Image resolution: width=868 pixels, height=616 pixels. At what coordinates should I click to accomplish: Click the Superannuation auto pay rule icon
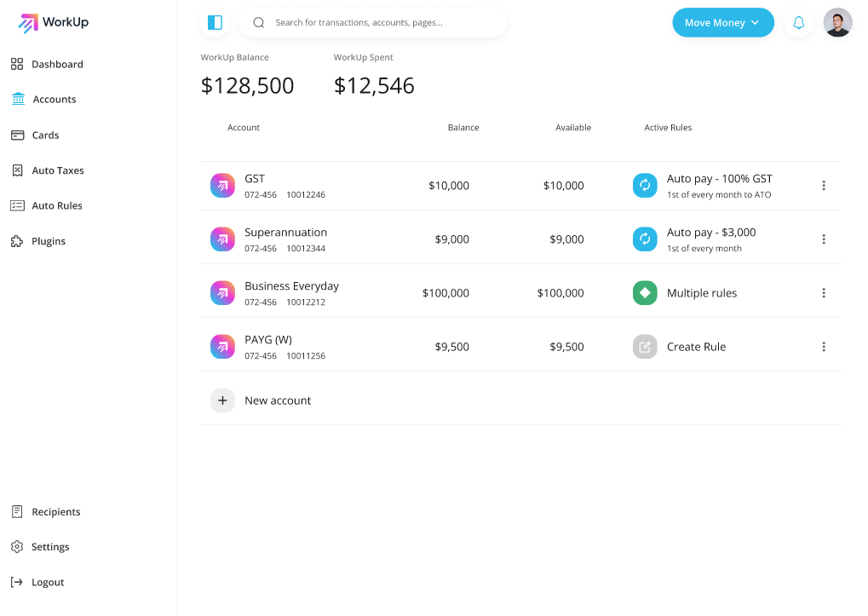click(645, 239)
